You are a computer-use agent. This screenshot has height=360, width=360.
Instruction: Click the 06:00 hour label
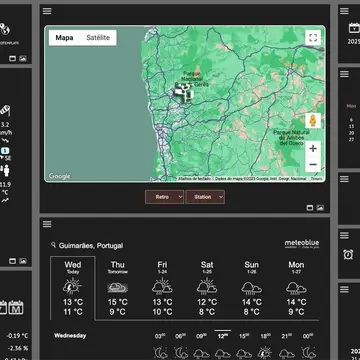coord(181,336)
